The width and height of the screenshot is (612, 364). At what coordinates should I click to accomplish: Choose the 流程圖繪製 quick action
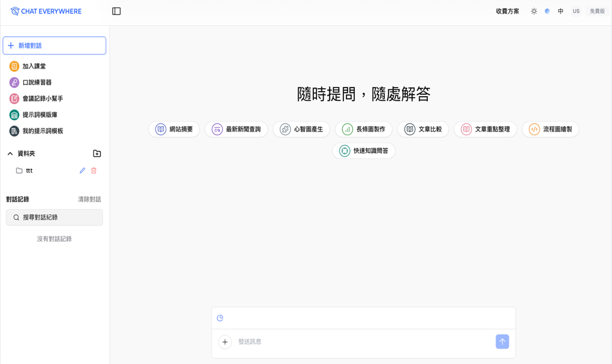pos(550,129)
